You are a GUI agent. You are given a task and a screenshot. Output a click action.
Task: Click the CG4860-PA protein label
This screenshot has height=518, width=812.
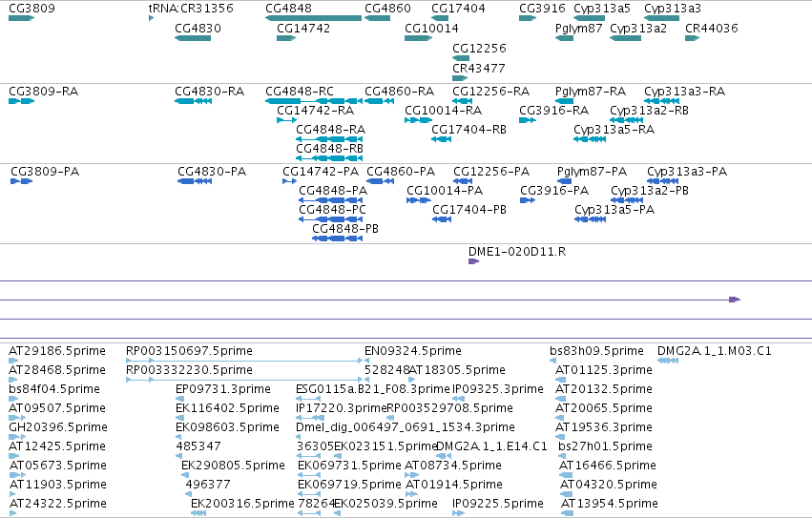(401, 172)
